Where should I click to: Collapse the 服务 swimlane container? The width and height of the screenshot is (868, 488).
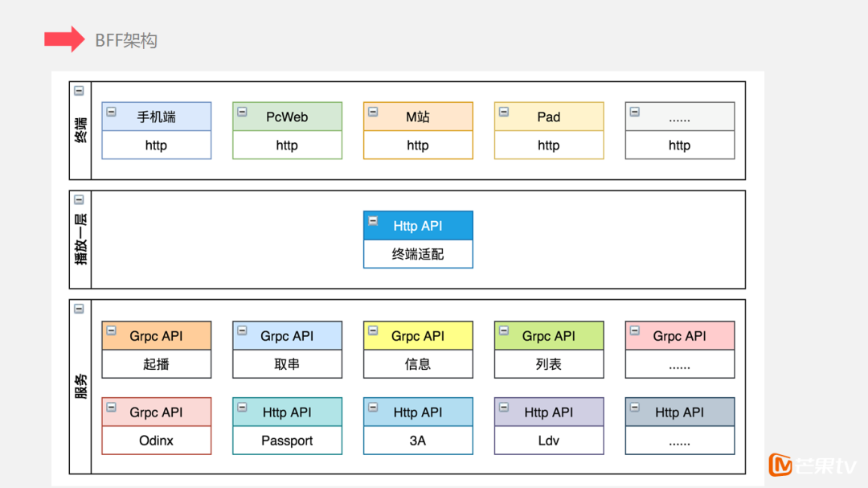point(79,309)
